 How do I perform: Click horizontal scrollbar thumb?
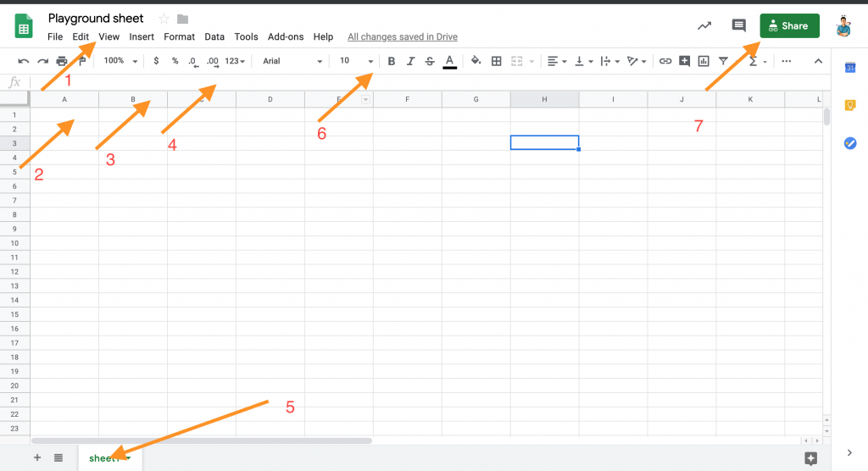[x=202, y=441]
